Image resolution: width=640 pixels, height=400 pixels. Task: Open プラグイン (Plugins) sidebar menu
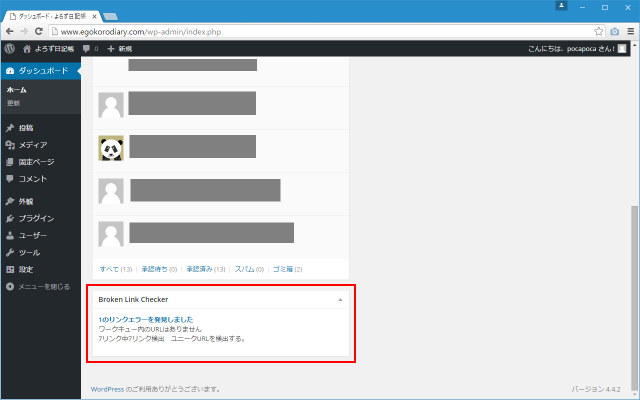(36, 218)
